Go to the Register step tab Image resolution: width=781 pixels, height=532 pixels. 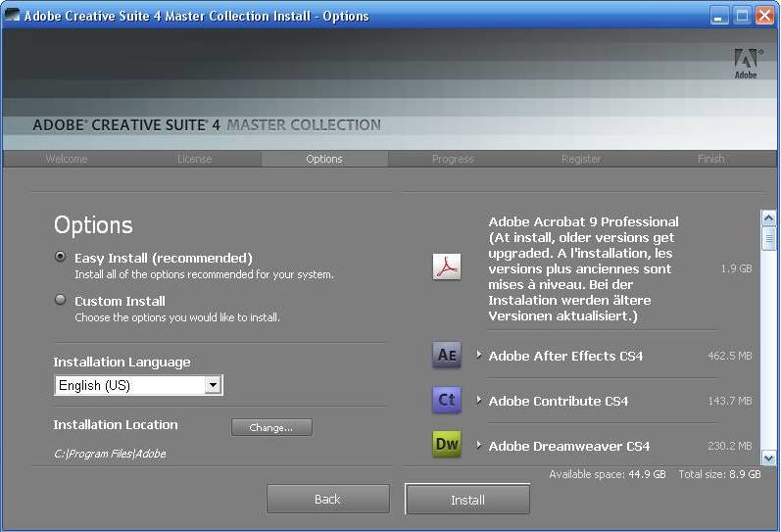(x=581, y=159)
